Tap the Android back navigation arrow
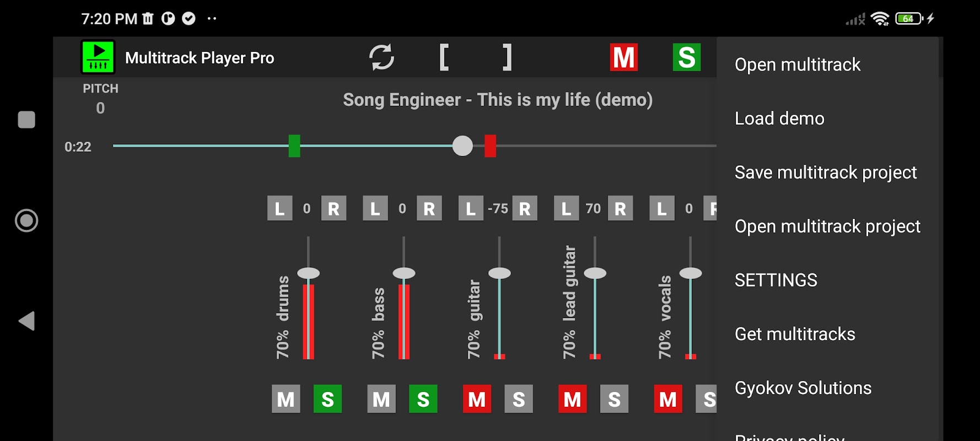The image size is (980, 441). coord(26,321)
